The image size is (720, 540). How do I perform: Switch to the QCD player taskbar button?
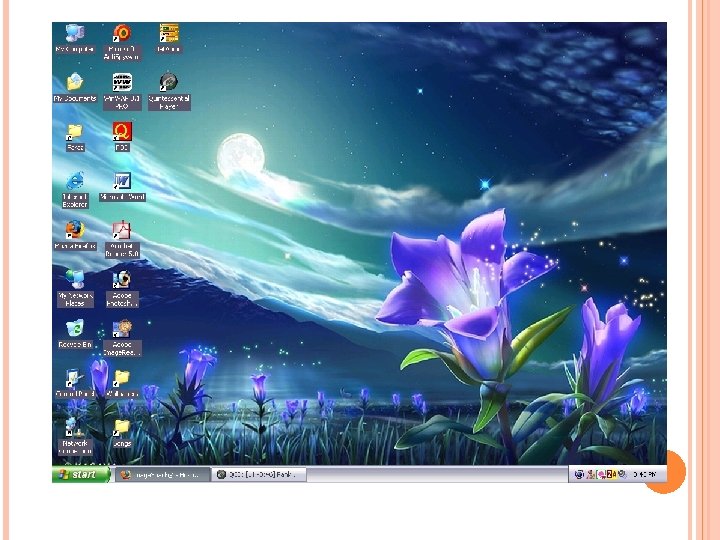(259, 474)
